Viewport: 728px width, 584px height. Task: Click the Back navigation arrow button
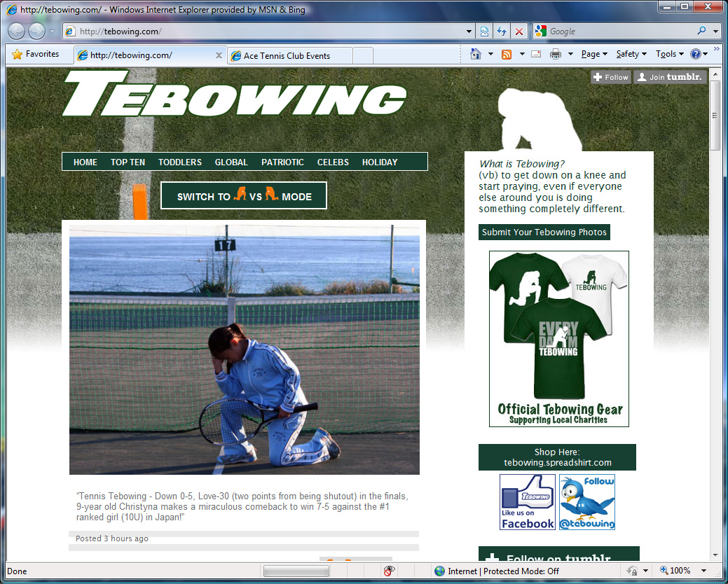click(x=16, y=32)
